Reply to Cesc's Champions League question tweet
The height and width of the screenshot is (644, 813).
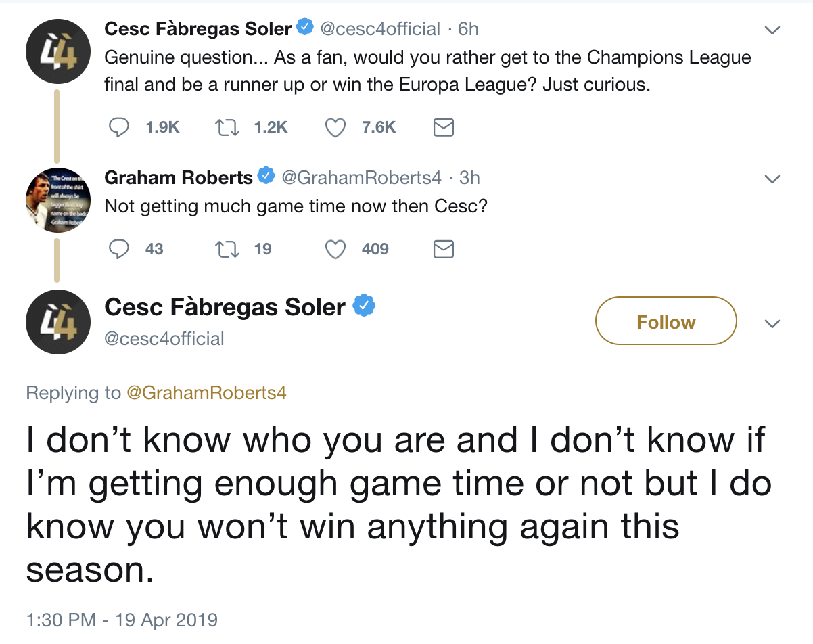coord(120,127)
